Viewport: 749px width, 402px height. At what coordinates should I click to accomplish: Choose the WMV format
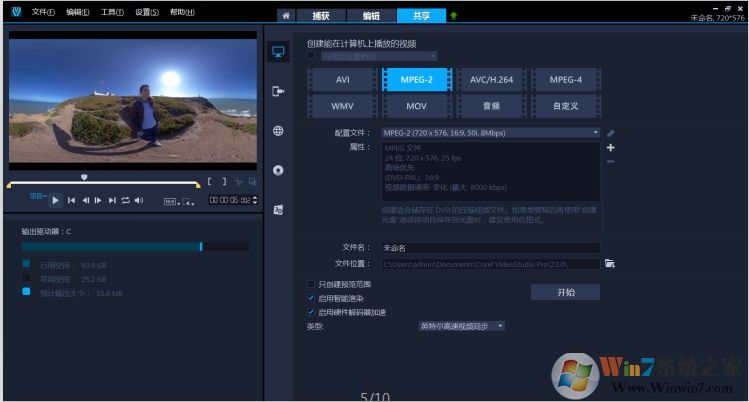click(x=342, y=106)
